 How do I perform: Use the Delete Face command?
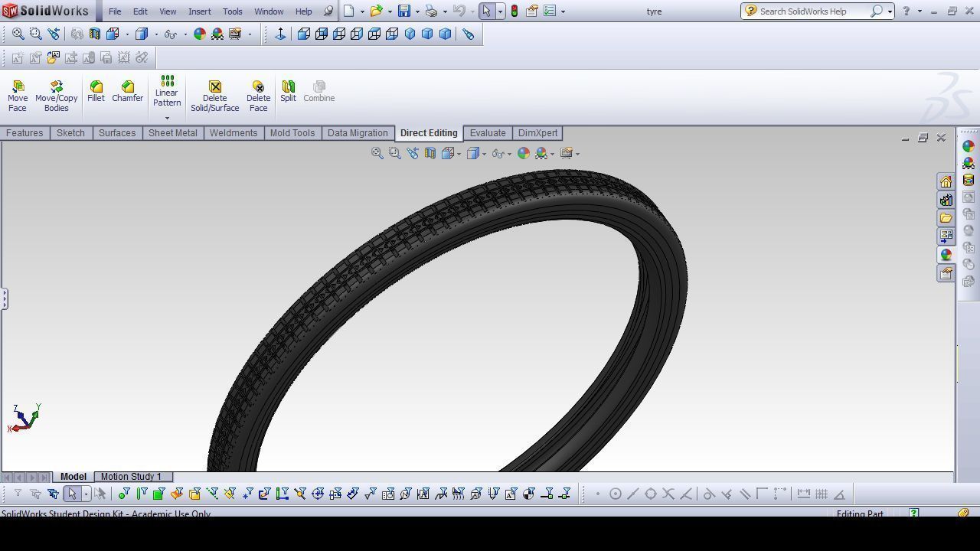pos(258,96)
